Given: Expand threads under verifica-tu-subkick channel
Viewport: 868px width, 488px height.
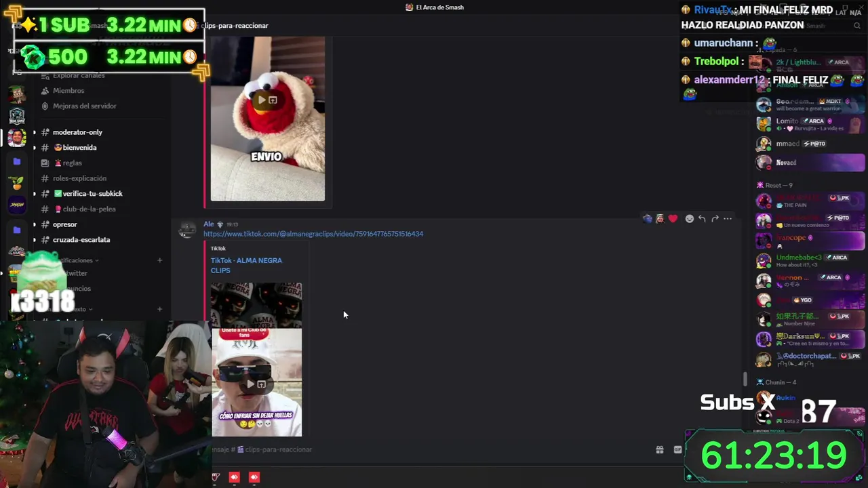Looking at the screenshot, I should coord(35,193).
